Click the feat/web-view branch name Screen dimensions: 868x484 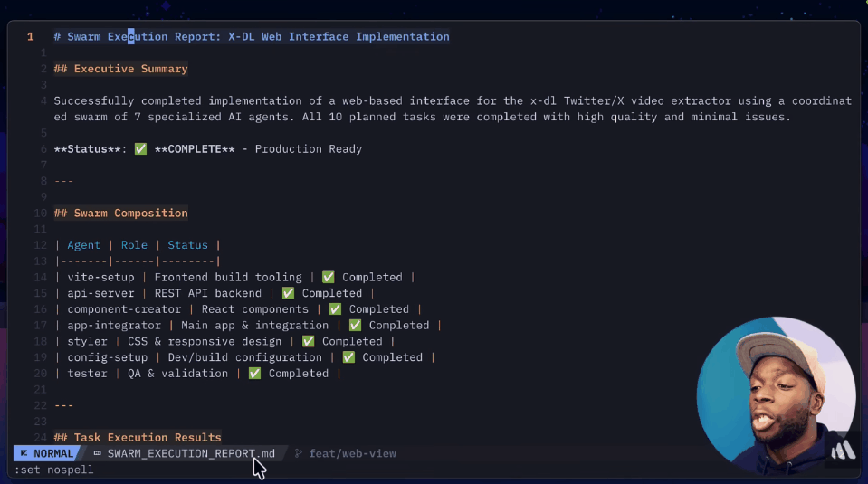tap(352, 453)
